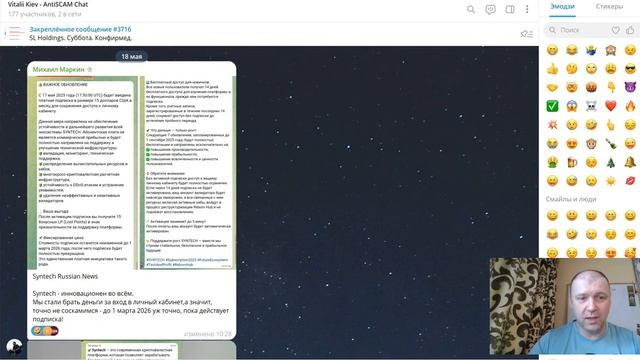Screen dimensions: 640x360
Task: Insert the bell emoji
Action: tap(630, 162)
